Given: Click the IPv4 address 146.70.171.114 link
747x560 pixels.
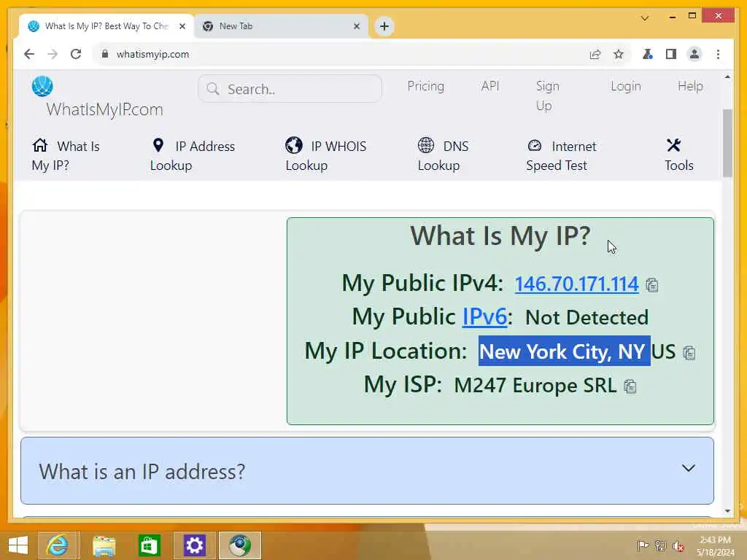Looking at the screenshot, I should (576, 284).
